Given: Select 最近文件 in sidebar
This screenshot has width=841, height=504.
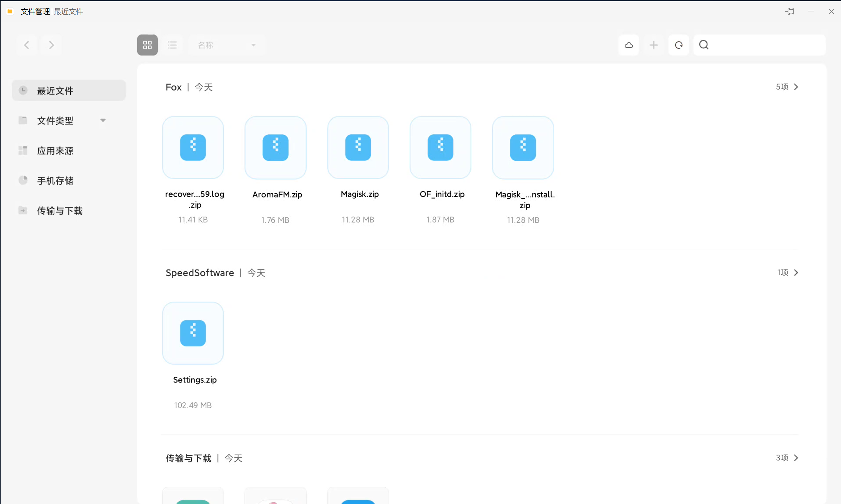Looking at the screenshot, I should click(x=69, y=90).
